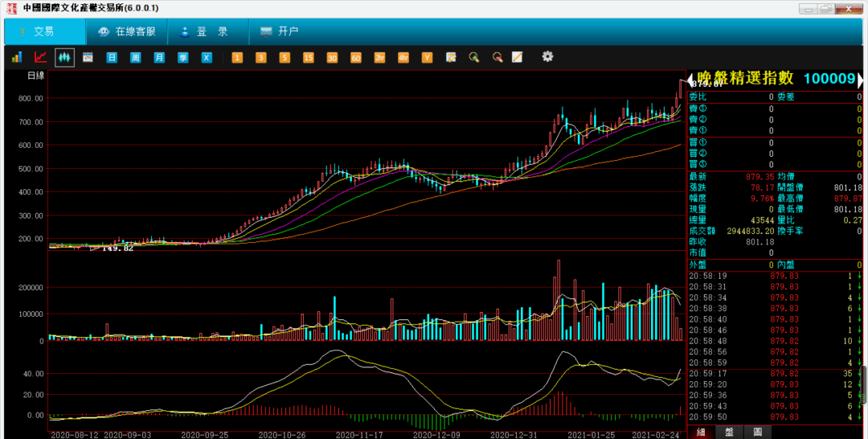Screen dimensions: 868x439
Task: Click the 晚盤精選指數 title
Action: tap(745, 79)
